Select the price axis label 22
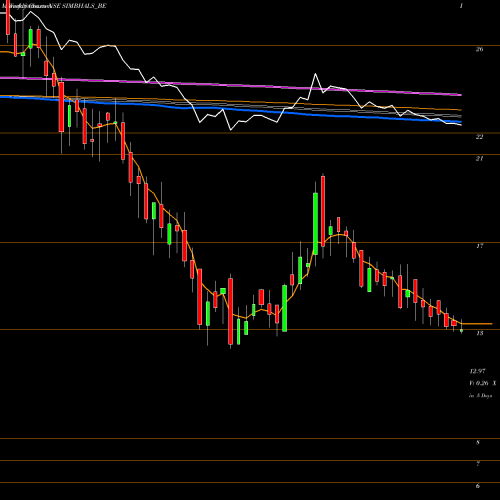The height and width of the screenshot is (500, 500). (479, 137)
